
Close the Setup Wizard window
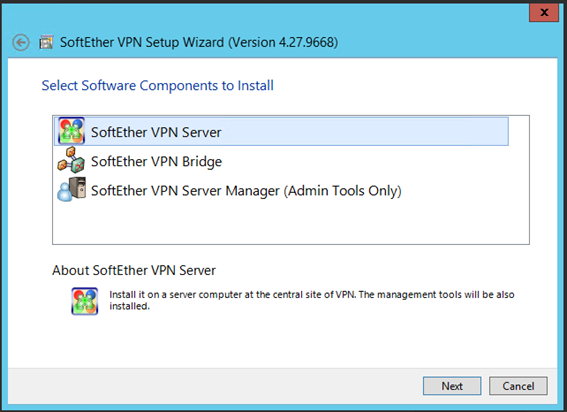click(x=544, y=13)
